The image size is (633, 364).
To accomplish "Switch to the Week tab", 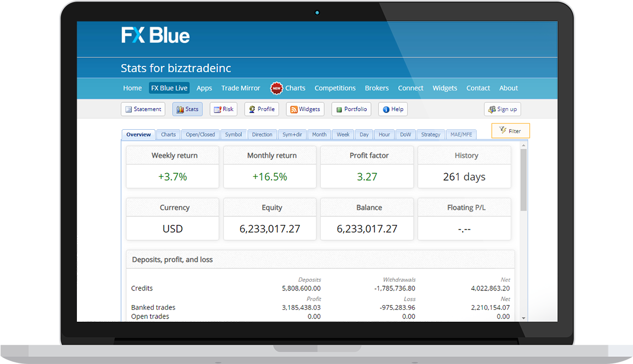I will click(x=343, y=135).
